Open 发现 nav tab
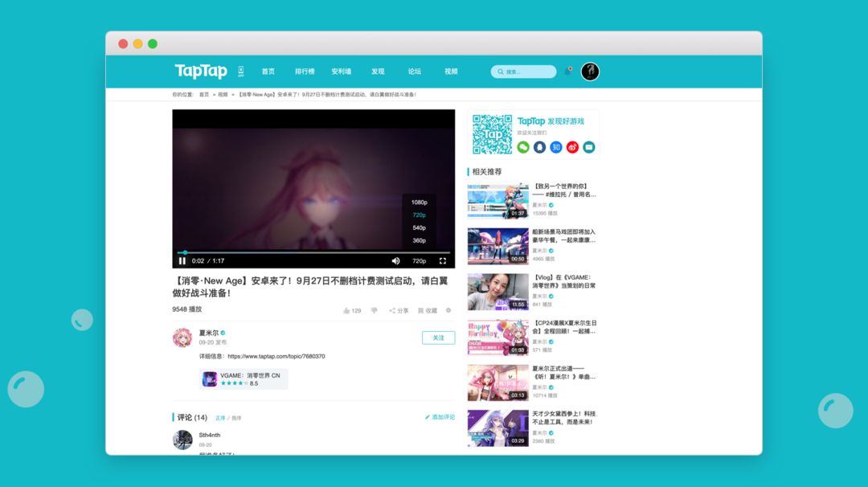Image resolution: width=868 pixels, height=487 pixels. pos(378,72)
